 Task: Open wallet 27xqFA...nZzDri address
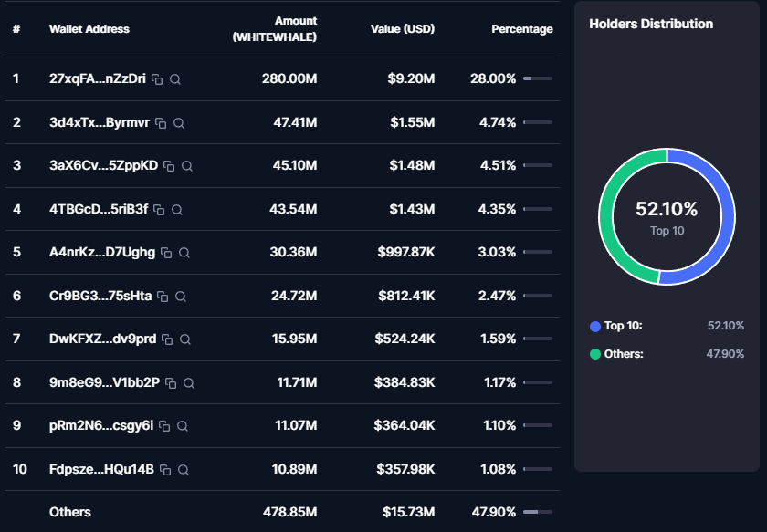(98, 78)
